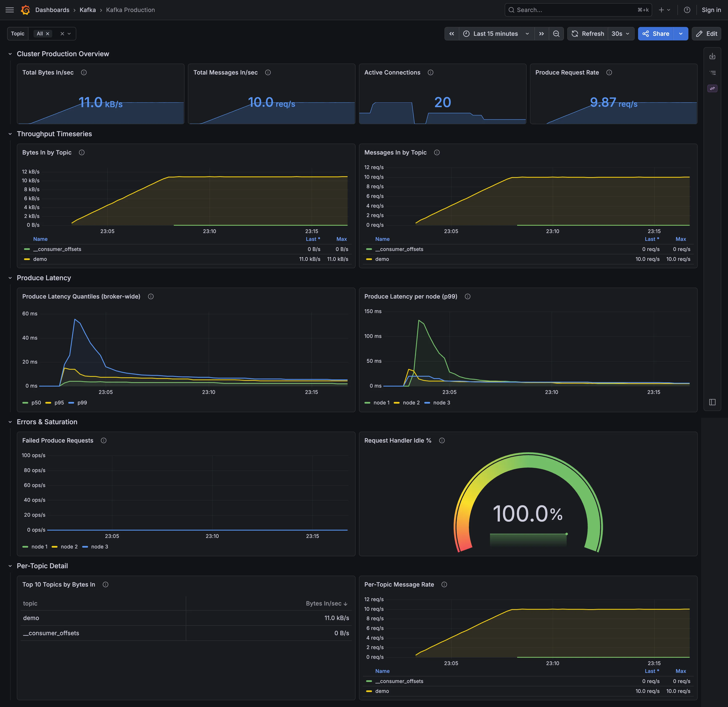Collapse the Throughput Timeseries row
This screenshot has height=707, width=728.
(x=10, y=134)
